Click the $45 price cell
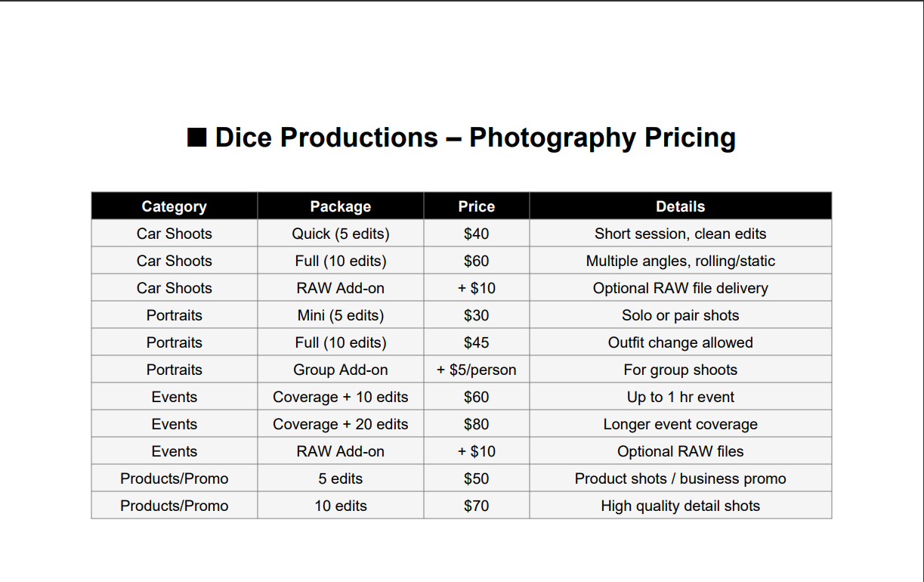 click(x=477, y=342)
